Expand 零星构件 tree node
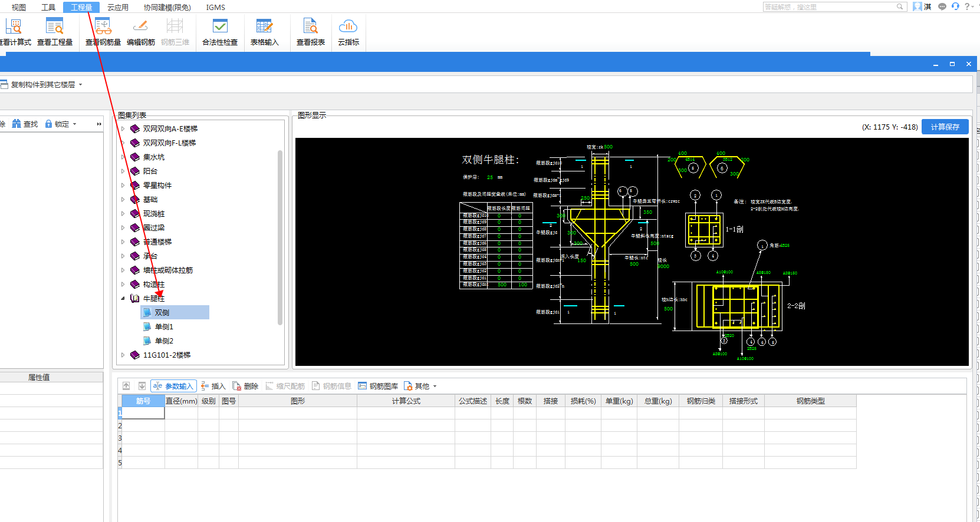Image resolution: width=980 pixels, height=522 pixels. point(123,185)
